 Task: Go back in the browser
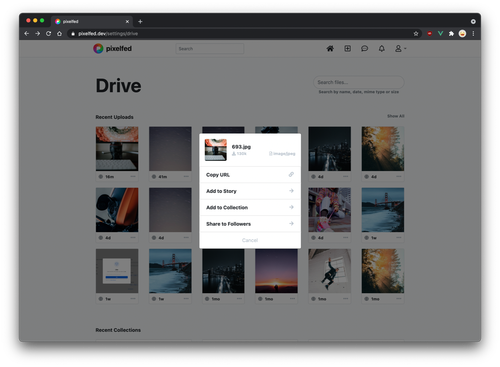click(x=27, y=34)
